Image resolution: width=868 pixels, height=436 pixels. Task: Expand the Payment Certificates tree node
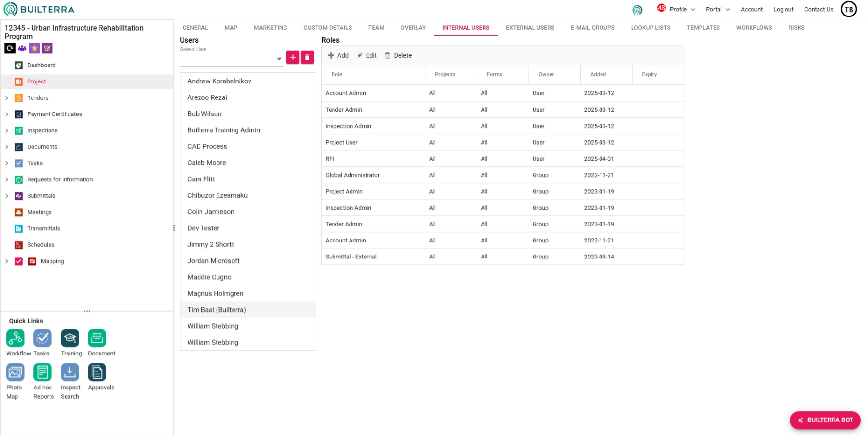(x=7, y=114)
